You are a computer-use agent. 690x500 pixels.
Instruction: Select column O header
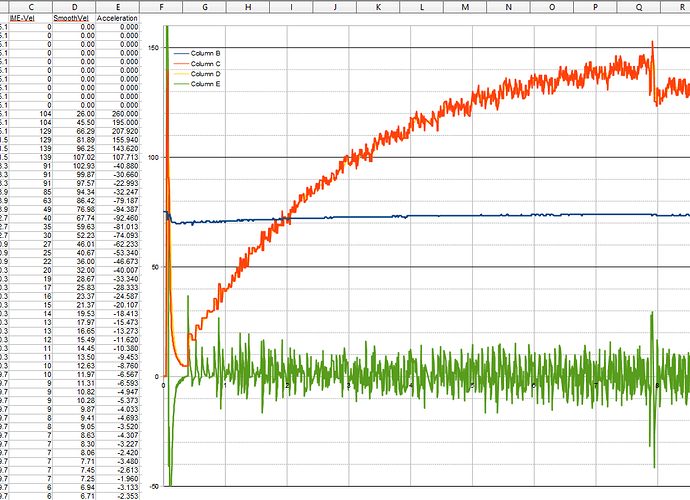[x=552, y=7]
